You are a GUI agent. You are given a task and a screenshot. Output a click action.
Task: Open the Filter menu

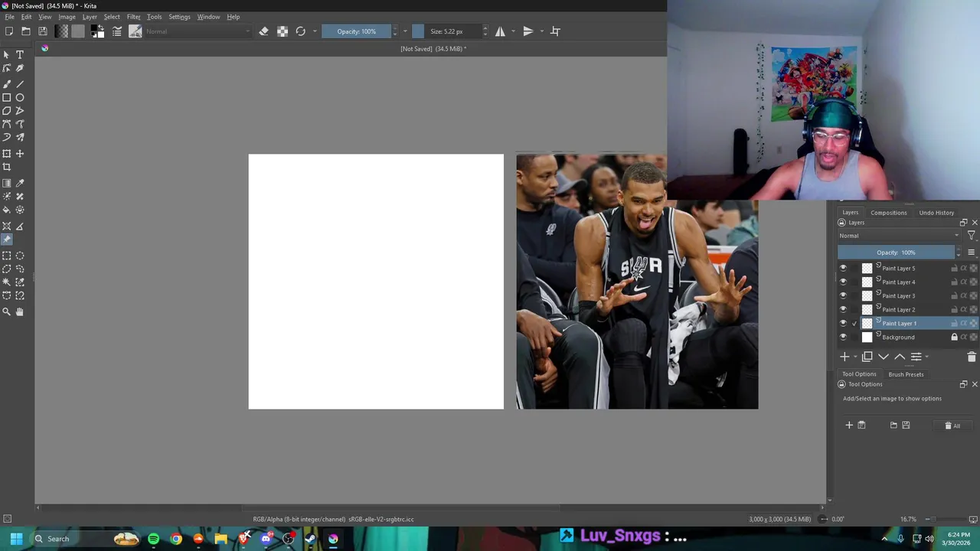pyautogui.click(x=133, y=17)
